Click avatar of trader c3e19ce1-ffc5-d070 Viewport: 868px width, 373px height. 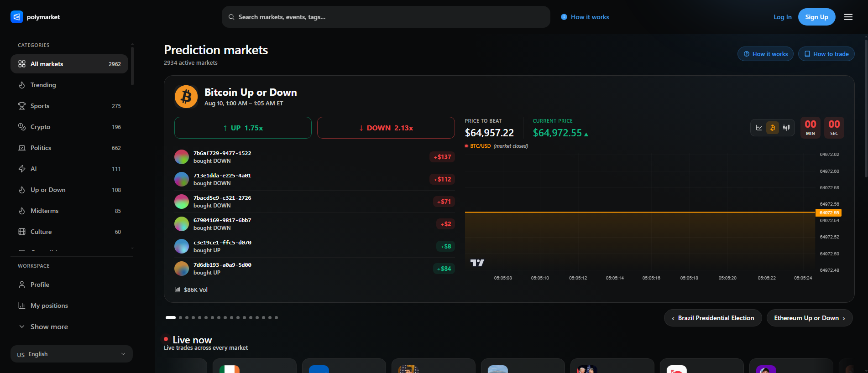[182, 246]
